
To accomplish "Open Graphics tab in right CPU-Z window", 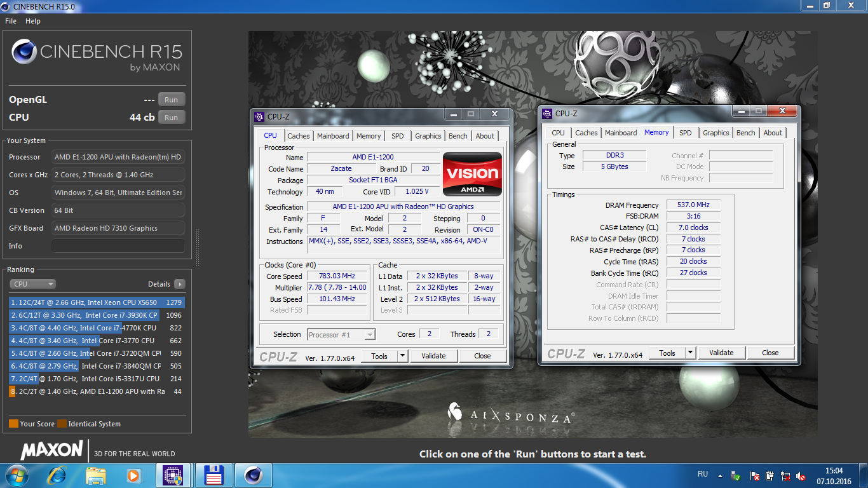I will [x=716, y=133].
